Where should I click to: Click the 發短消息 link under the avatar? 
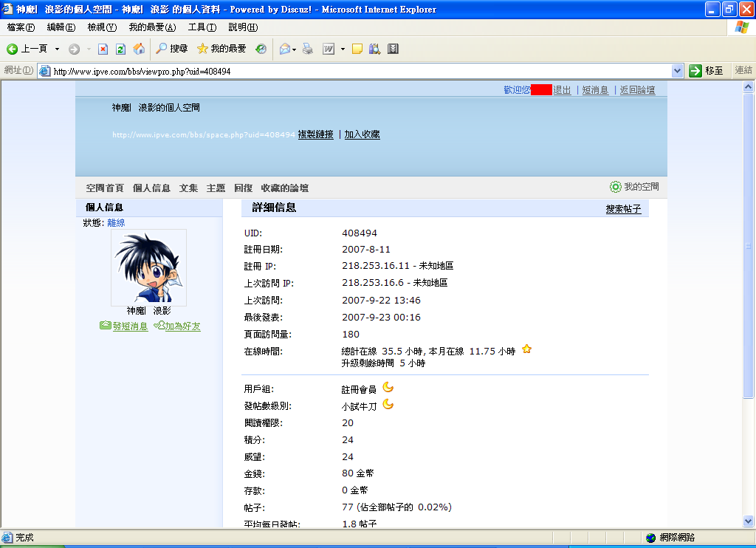[130, 326]
